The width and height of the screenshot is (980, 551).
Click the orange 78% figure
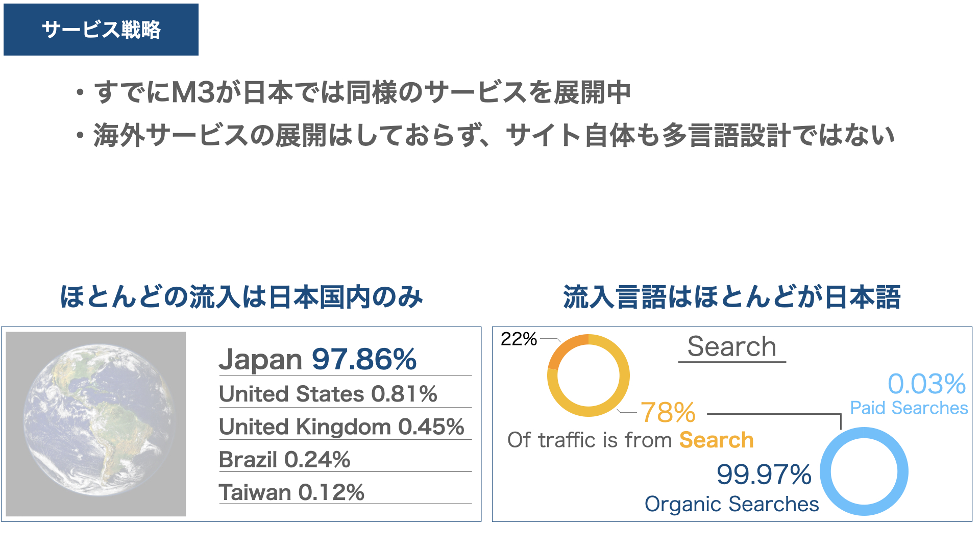point(668,412)
